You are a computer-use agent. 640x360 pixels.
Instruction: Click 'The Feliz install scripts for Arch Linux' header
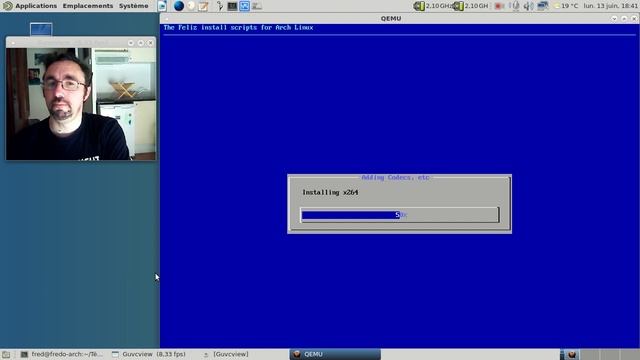pos(238,27)
